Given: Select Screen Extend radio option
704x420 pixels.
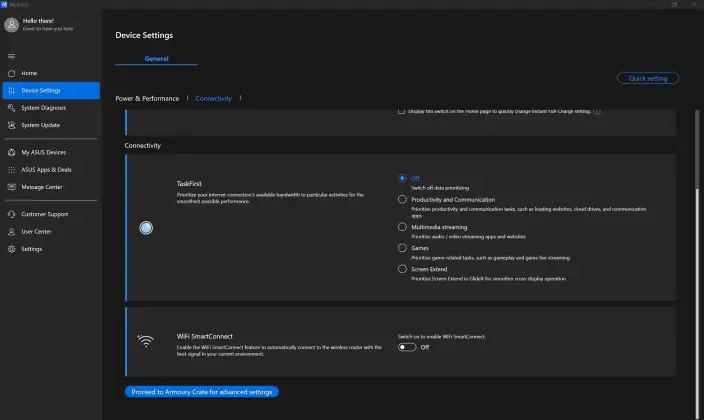Looking at the screenshot, I should (402, 269).
